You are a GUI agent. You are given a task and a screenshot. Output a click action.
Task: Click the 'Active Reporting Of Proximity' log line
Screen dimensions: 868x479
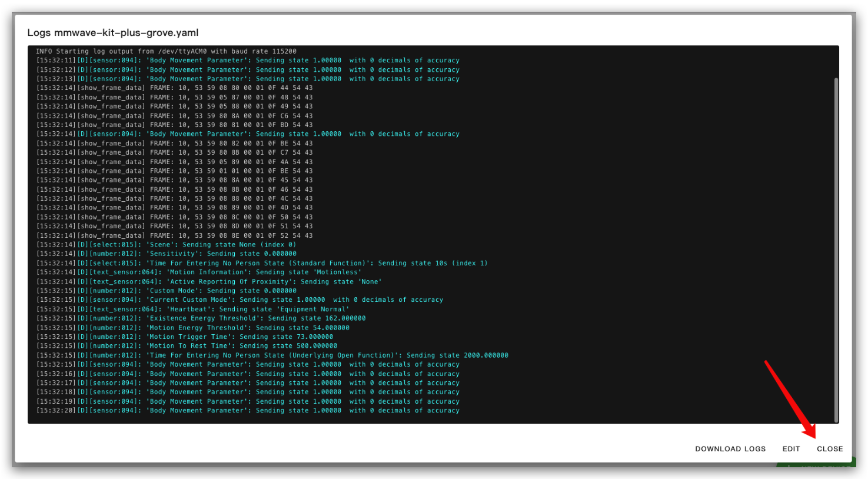[209, 282]
